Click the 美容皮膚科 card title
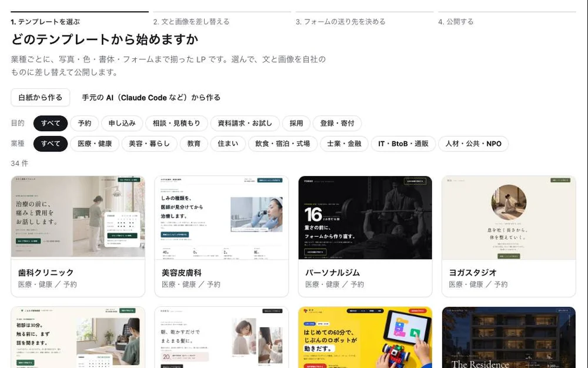The height and width of the screenshot is (368, 588). (182, 273)
